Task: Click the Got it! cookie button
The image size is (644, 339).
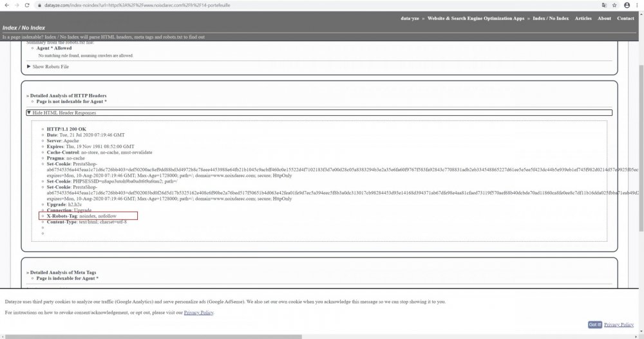Action: [x=594, y=324]
